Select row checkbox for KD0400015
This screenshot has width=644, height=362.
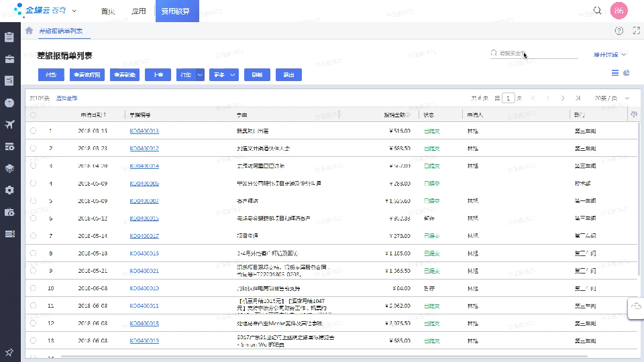[34, 218]
